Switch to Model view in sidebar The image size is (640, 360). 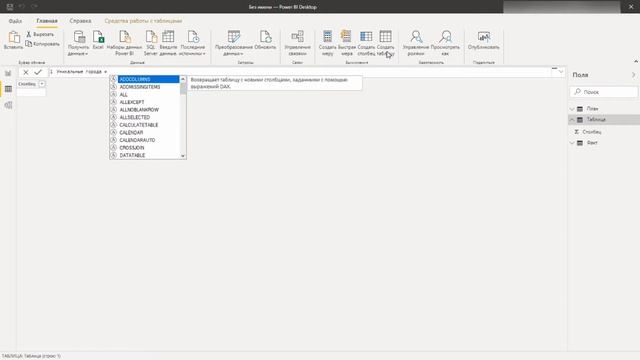8,105
